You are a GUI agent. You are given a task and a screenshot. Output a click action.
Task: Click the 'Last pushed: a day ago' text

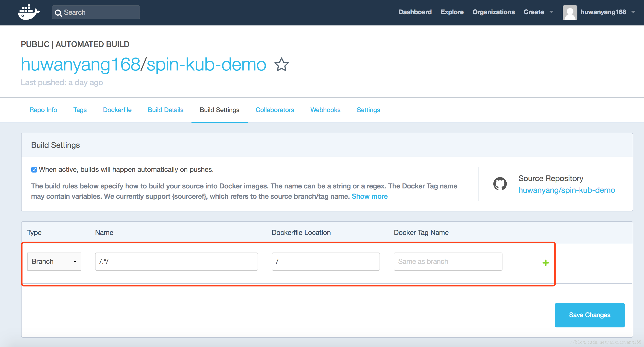62,82
